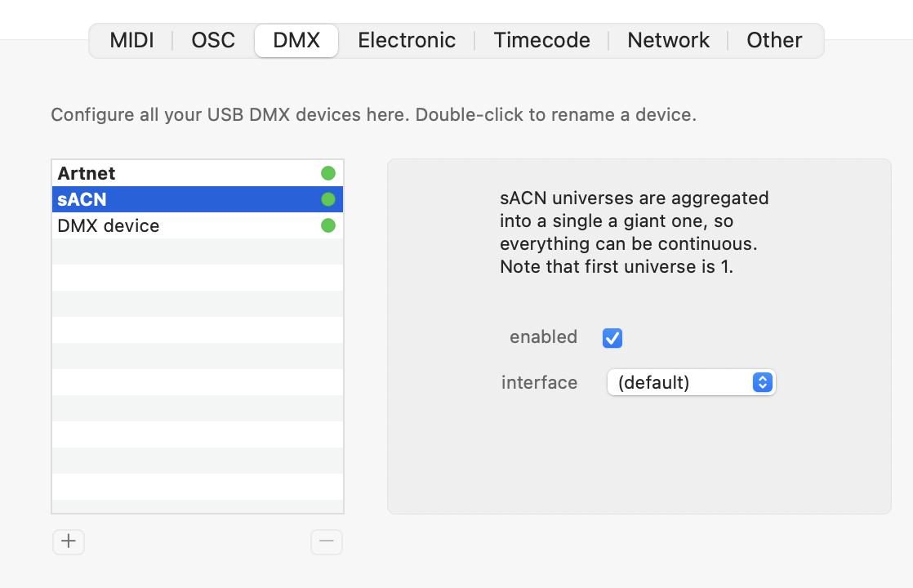Click the plus button to add device
913x588 pixels.
pyautogui.click(x=69, y=541)
